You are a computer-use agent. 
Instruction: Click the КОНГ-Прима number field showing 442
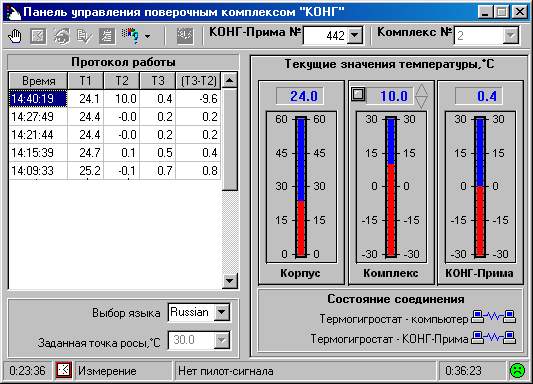pyautogui.click(x=325, y=35)
